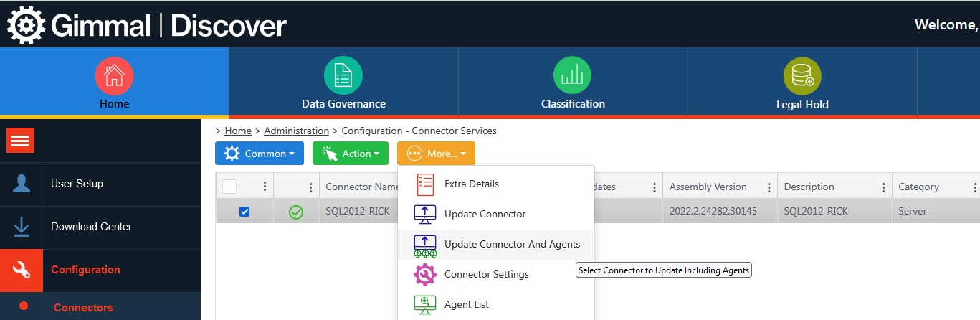Follow the Administration breadcrumb link

pos(296,131)
